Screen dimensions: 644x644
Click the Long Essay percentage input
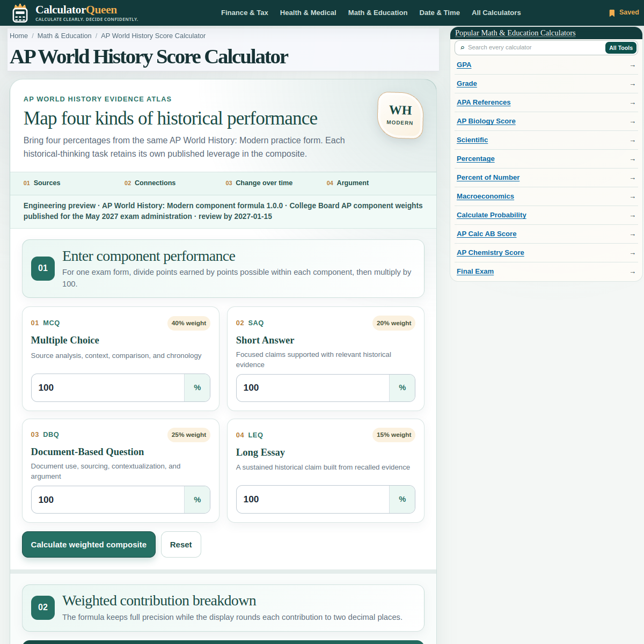coord(313,500)
